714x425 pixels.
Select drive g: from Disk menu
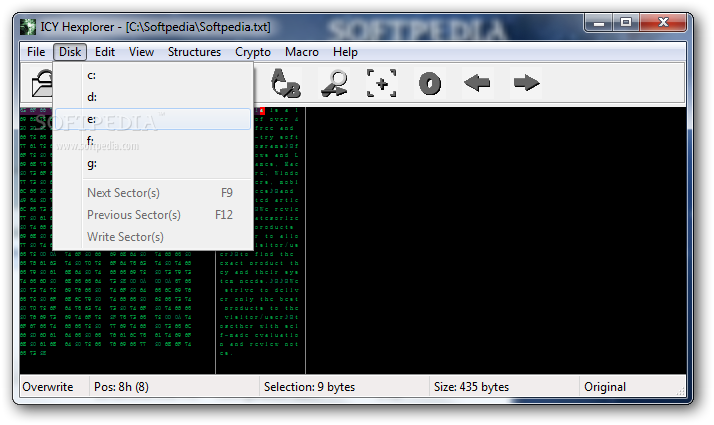153,163
